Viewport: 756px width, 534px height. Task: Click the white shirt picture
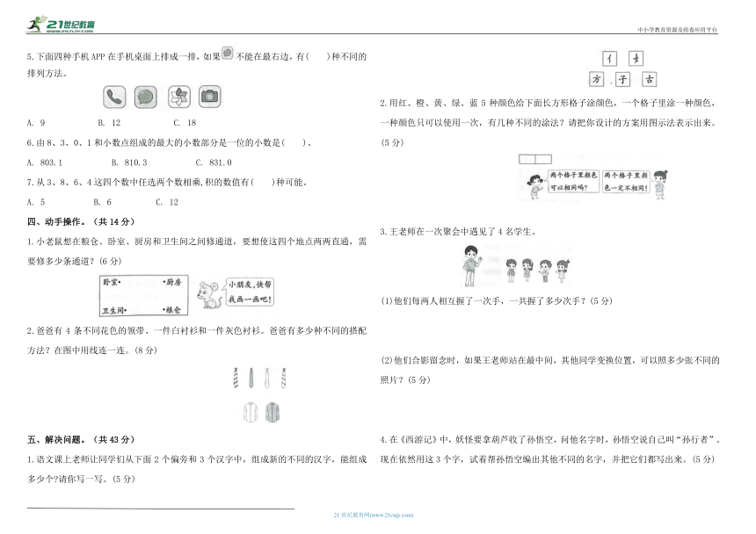tap(251, 413)
